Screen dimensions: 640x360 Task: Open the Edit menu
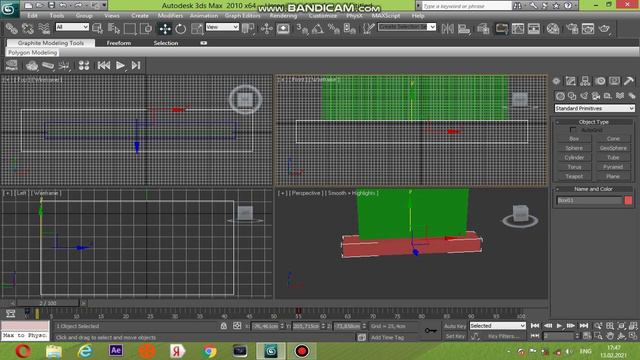point(32,16)
